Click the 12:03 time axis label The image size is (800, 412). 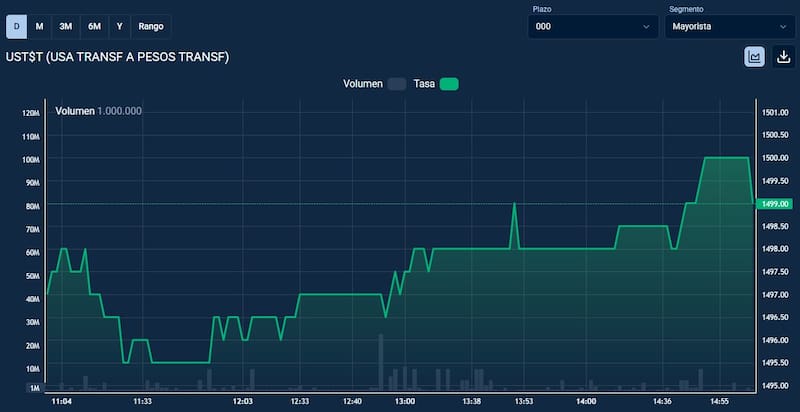pyautogui.click(x=243, y=401)
